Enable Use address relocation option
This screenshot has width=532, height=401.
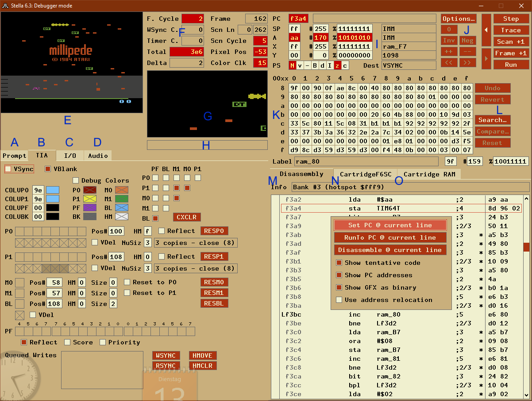(x=339, y=300)
